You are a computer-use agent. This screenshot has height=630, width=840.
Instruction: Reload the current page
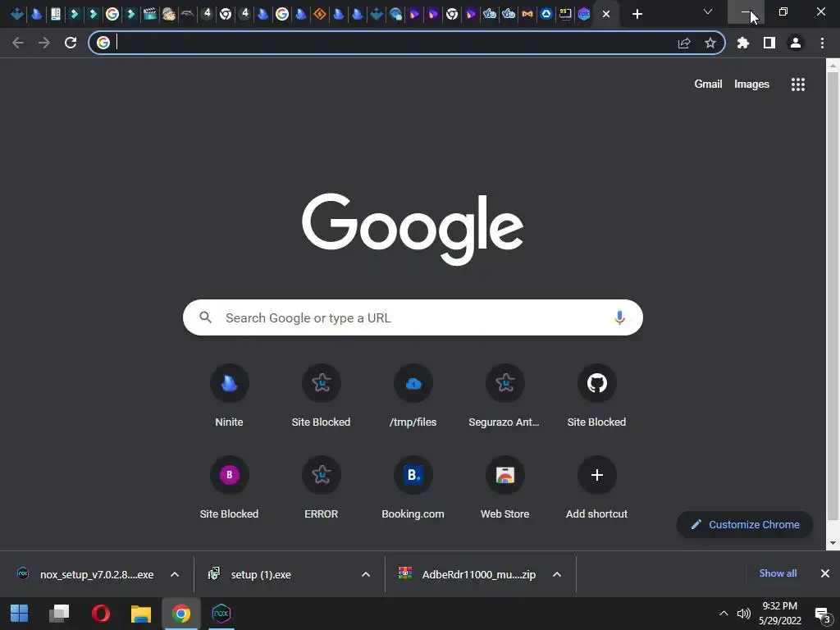coord(71,43)
